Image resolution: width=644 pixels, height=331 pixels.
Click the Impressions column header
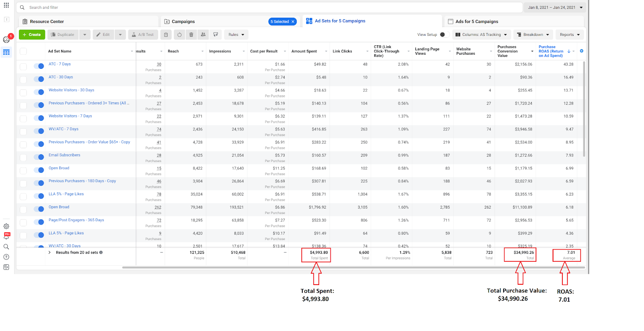pos(220,51)
